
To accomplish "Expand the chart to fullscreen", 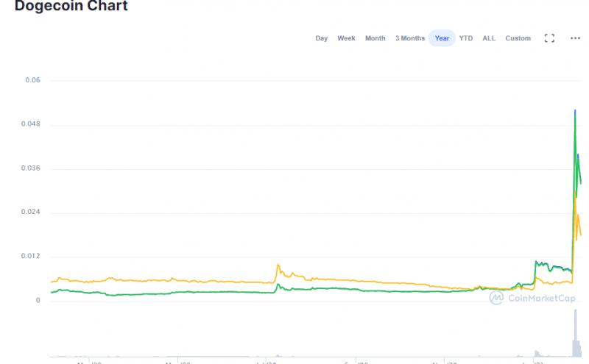I will coord(549,38).
